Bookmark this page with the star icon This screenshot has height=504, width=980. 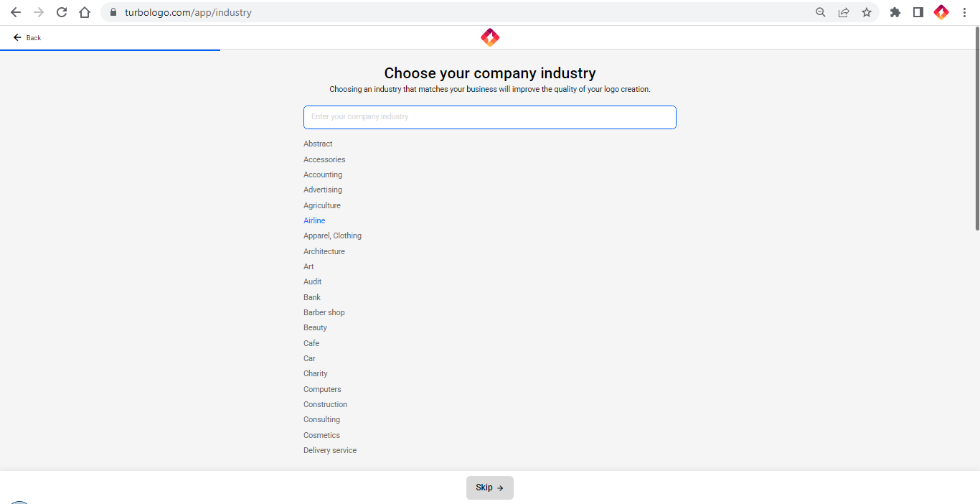pos(867,12)
